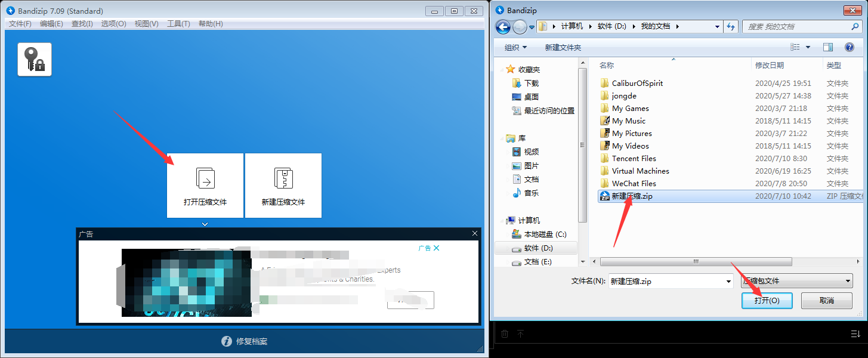868x358 pixels.
Task: Open the 工具(T) menu
Action: click(178, 24)
